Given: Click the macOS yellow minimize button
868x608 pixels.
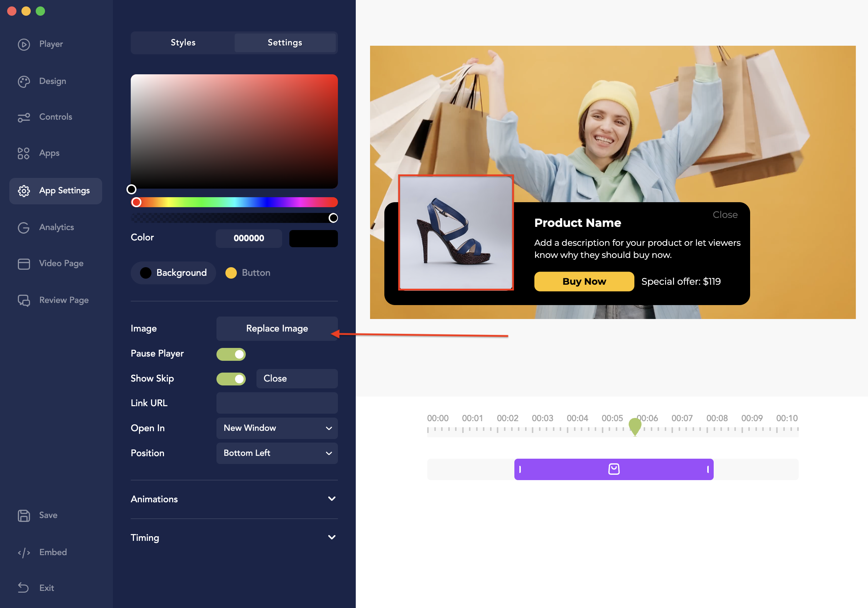Looking at the screenshot, I should 26,11.
